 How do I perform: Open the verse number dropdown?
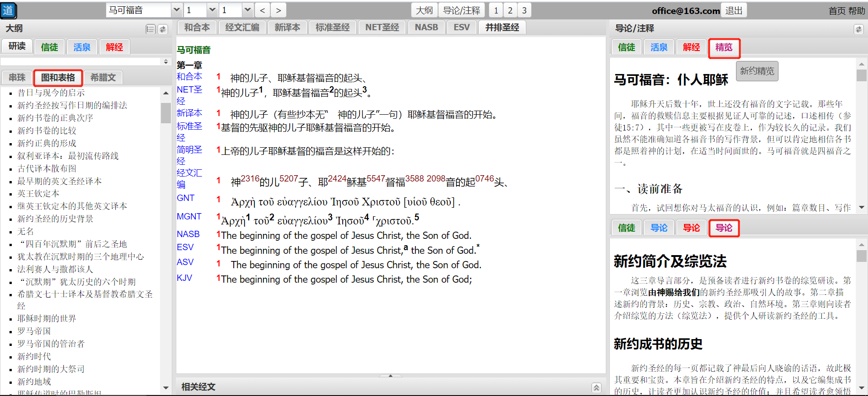coord(247,10)
